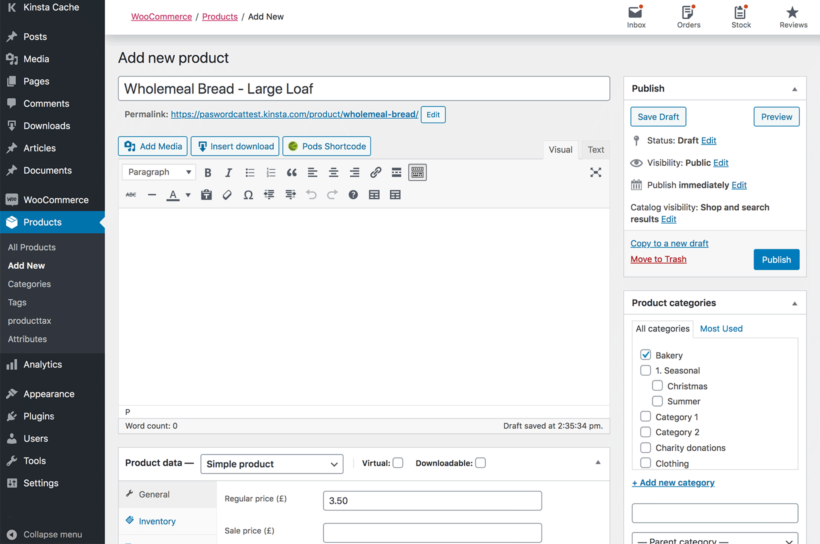
Task: Collapse the Publish panel
Action: pos(795,89)
